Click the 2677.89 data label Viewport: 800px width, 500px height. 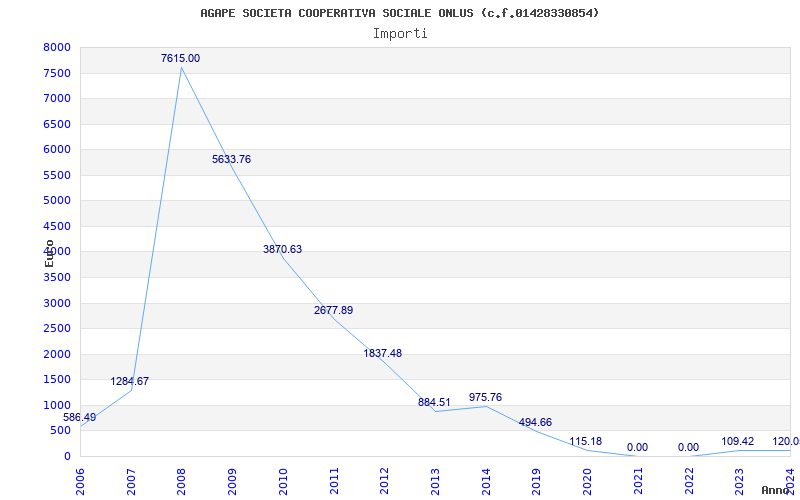(333, 310)
